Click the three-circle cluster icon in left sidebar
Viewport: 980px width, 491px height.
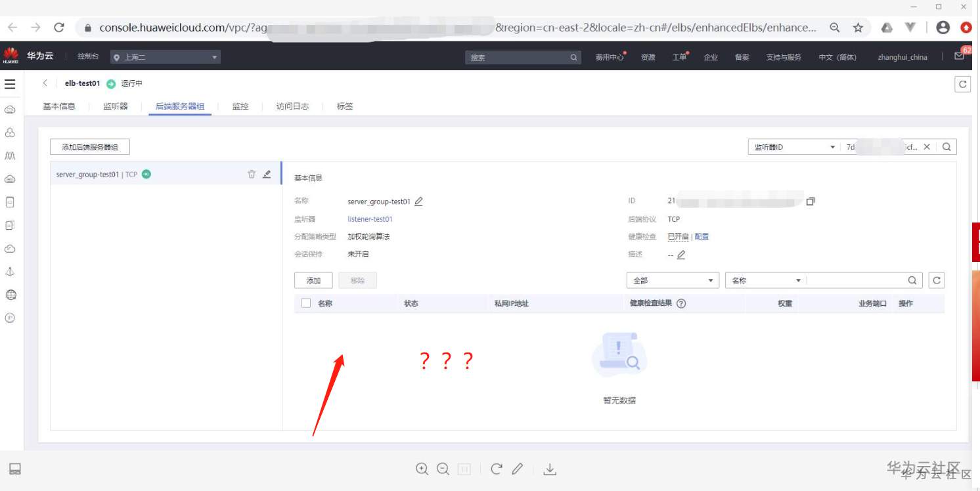click(x=10, y=133)
